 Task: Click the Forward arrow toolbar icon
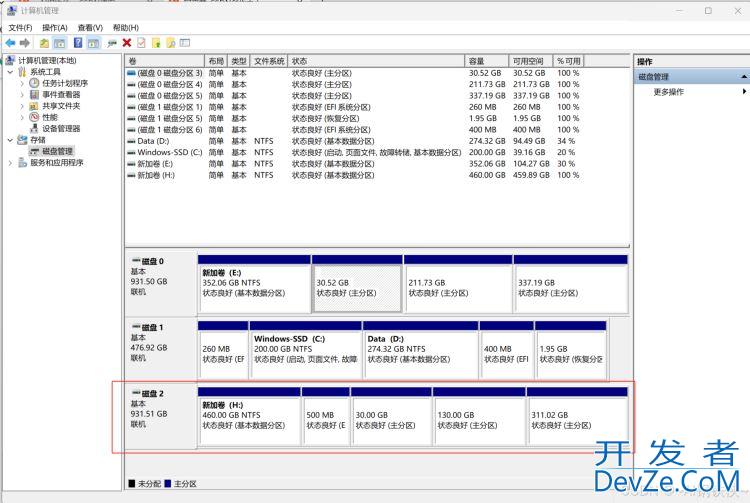pyautogui.click(x=24, y=43)
